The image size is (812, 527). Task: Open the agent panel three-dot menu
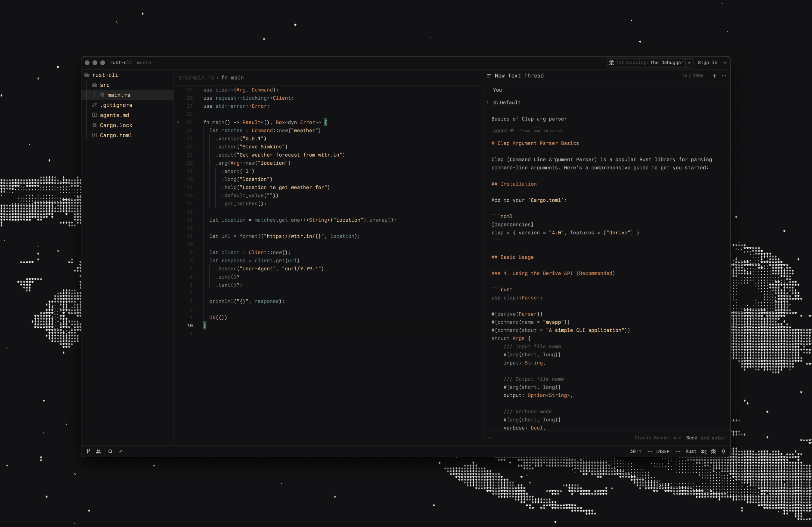pyautogui.click(x=724, y=76)
